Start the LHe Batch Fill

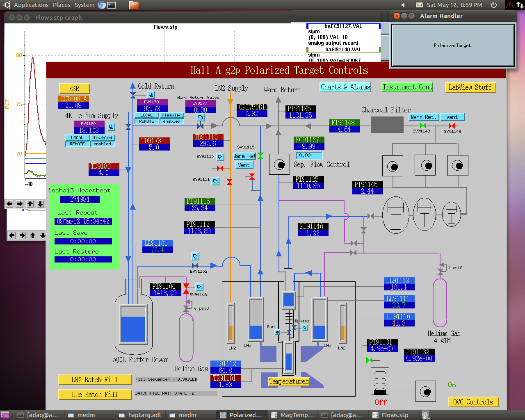[95, 395]
